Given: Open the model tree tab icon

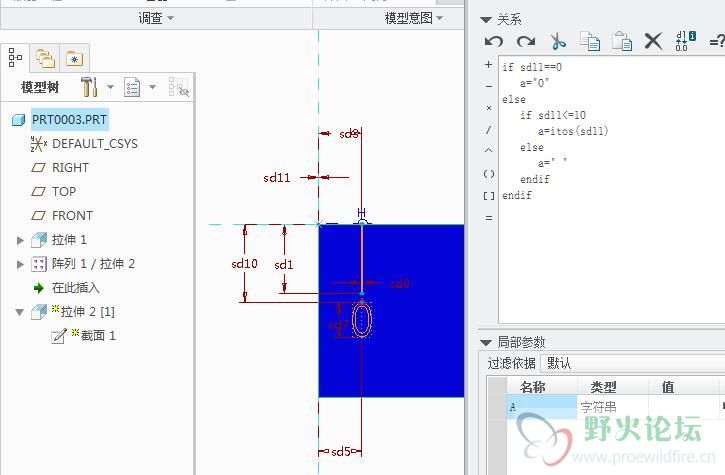Looking at the screenshot, I should (15, 58).
